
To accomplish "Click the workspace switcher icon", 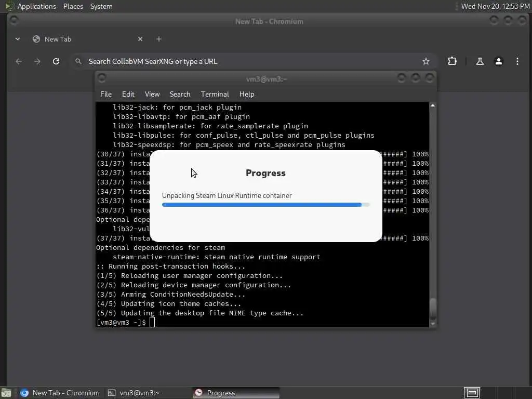I will (x=472, y=393).
